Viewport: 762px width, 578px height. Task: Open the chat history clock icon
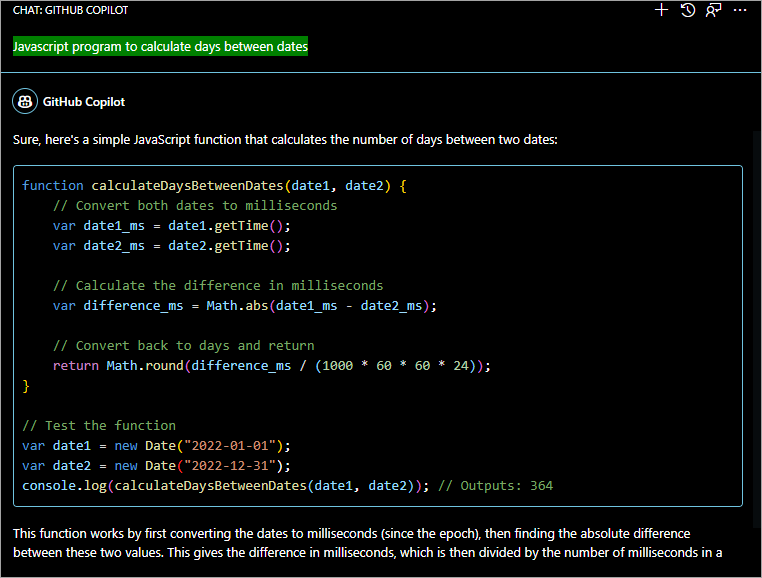(x=688, y=10)
